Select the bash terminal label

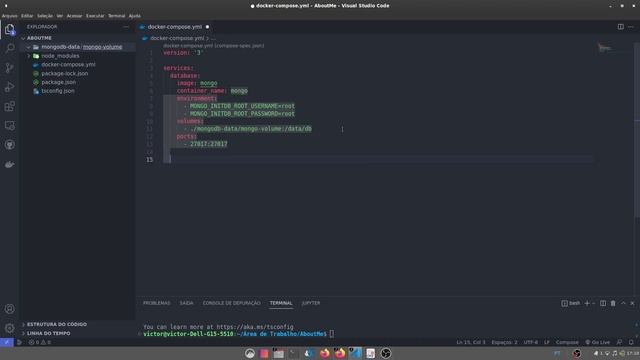point(571,303)
